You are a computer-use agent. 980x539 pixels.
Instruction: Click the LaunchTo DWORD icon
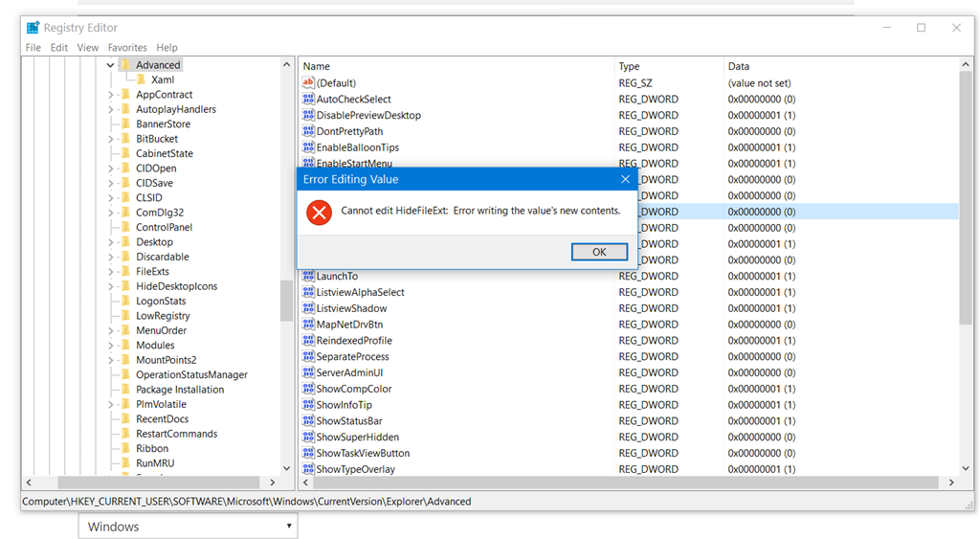308,276
